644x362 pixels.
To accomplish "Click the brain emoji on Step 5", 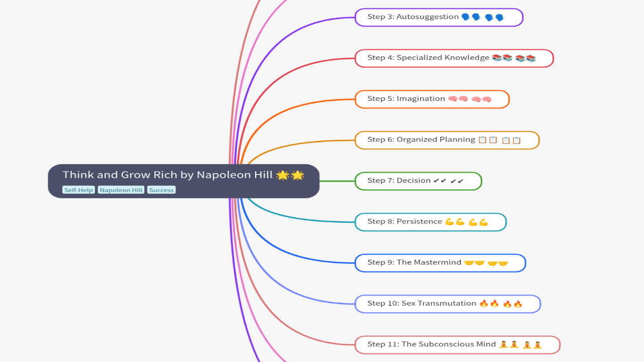I will [x=469, y=99].
